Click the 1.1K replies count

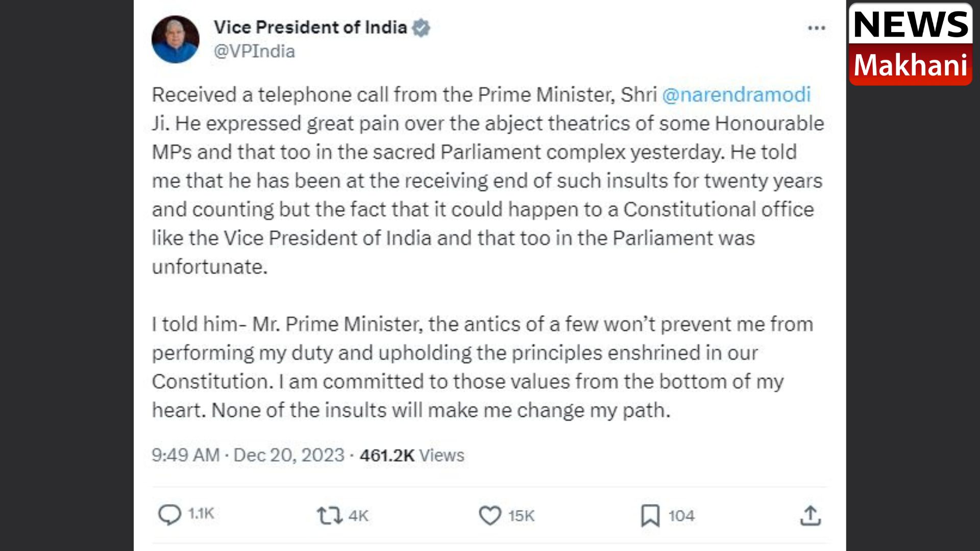click(x=201, y=513)
